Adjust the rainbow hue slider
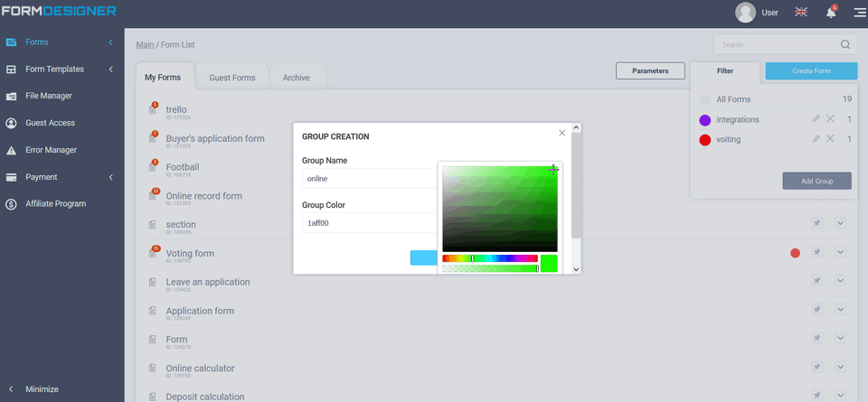The width and height of the screenshot is (868, 402). pyautogui.click(x=490, y=258)
